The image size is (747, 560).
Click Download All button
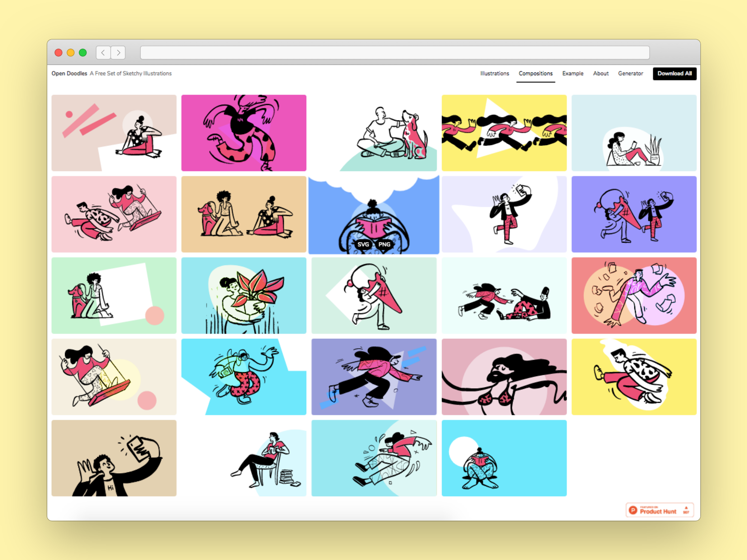[674, 74]
